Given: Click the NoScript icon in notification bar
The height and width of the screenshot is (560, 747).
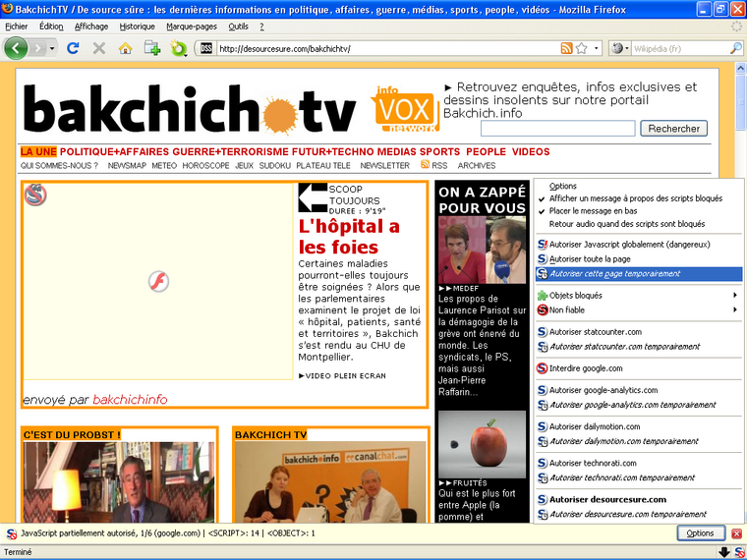Looking at the screenshot, I should click(11, 533).
